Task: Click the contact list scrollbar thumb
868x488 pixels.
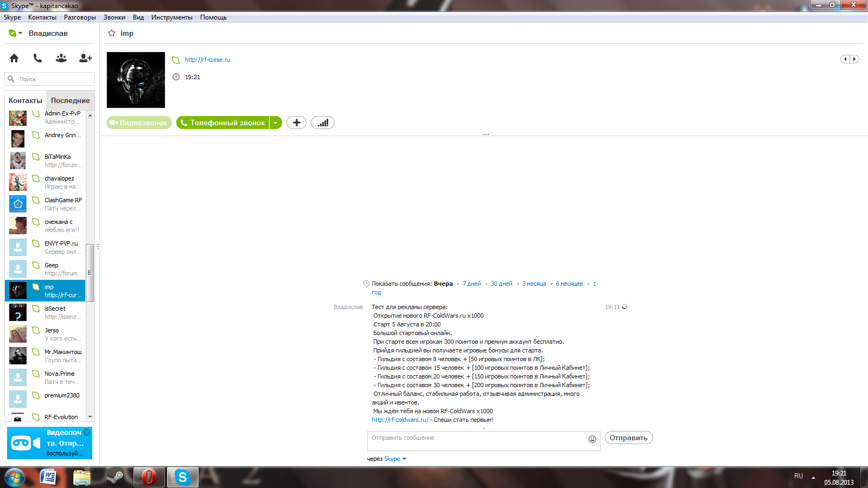Action: pyautogui.click(x=90, y=273)
